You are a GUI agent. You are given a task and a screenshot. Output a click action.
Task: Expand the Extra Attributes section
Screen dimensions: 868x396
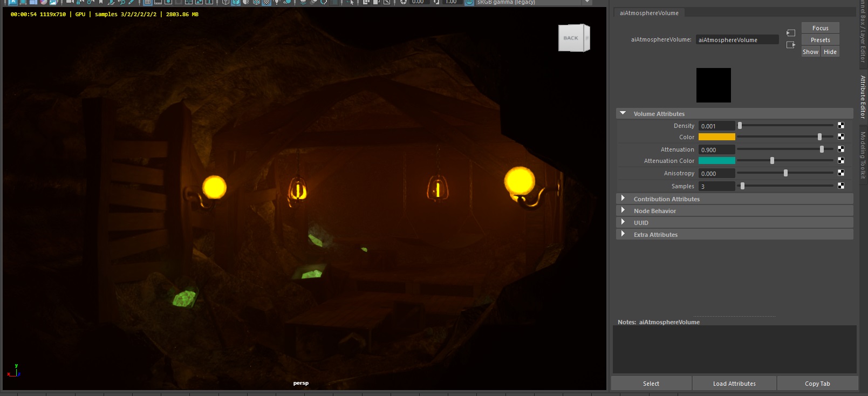pos(623,234)
